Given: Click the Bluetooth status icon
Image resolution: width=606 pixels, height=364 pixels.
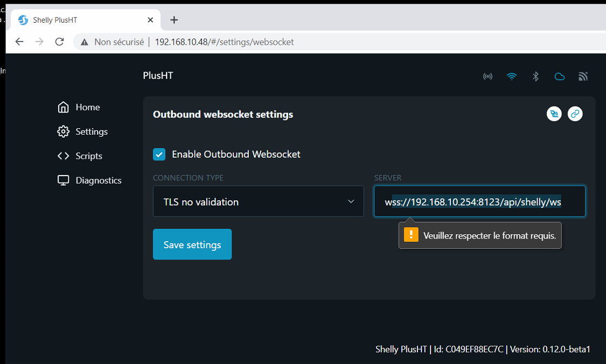Looking at the screenshot, I should [x=535, y=76].
